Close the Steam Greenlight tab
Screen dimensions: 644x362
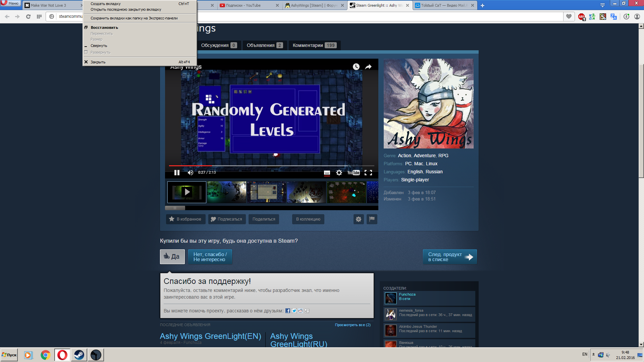coord(408,5)
